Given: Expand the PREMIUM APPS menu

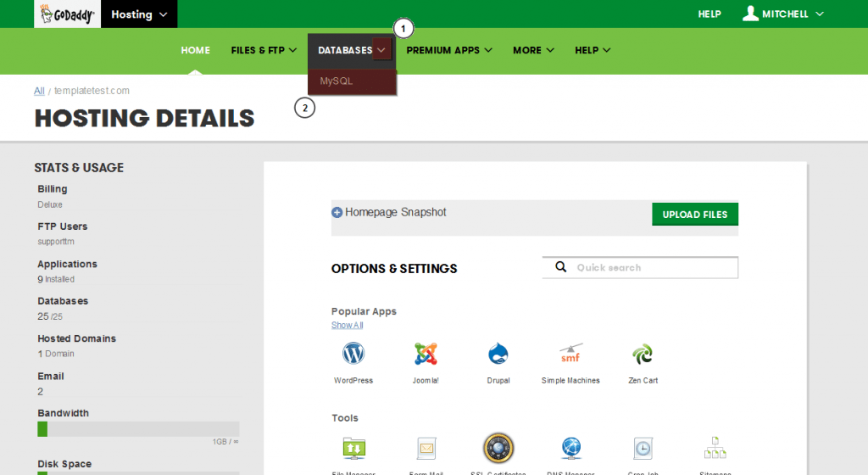Looking at the screenshot, I should pyautogui.click(x=449, y=50).
